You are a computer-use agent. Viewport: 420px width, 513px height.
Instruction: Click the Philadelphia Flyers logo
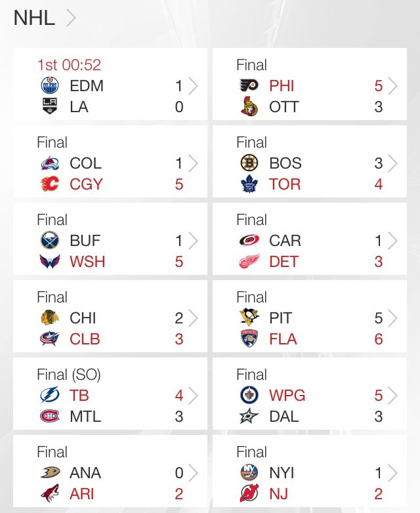point(249,86)
